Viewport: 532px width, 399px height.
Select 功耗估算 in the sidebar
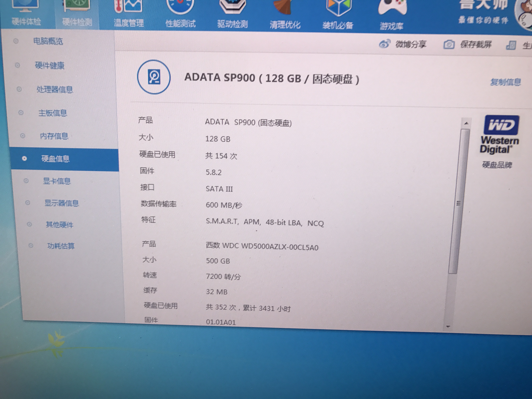pyautogui.click(x=61, y=246)
